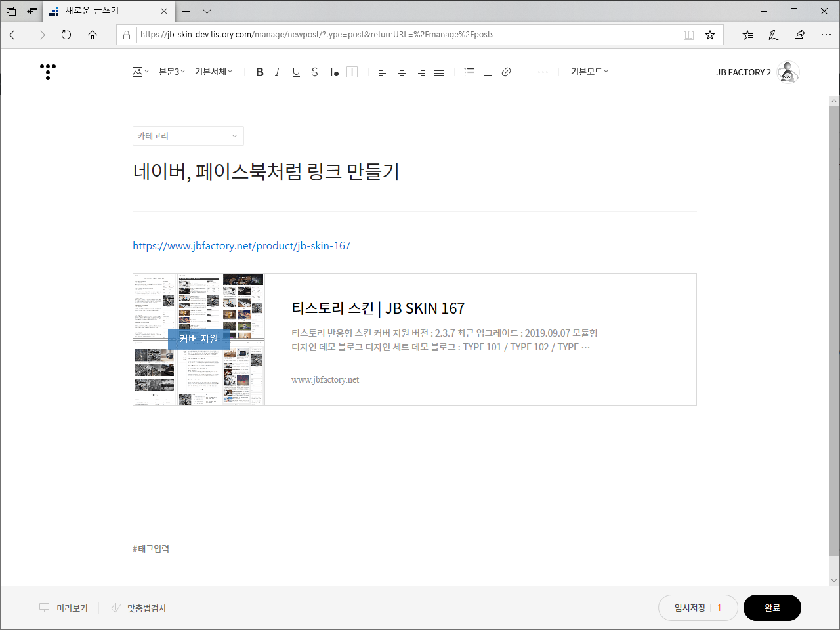This screenshot has width=840, height=630.
Task: Show tab previews chevron
Action: pyautogui.click(x=207, y=11)
